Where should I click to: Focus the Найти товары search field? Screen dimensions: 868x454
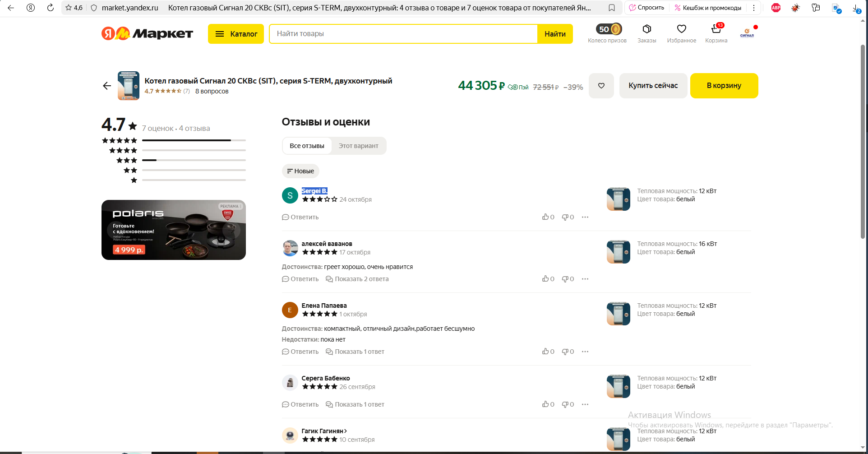(403, 34)
